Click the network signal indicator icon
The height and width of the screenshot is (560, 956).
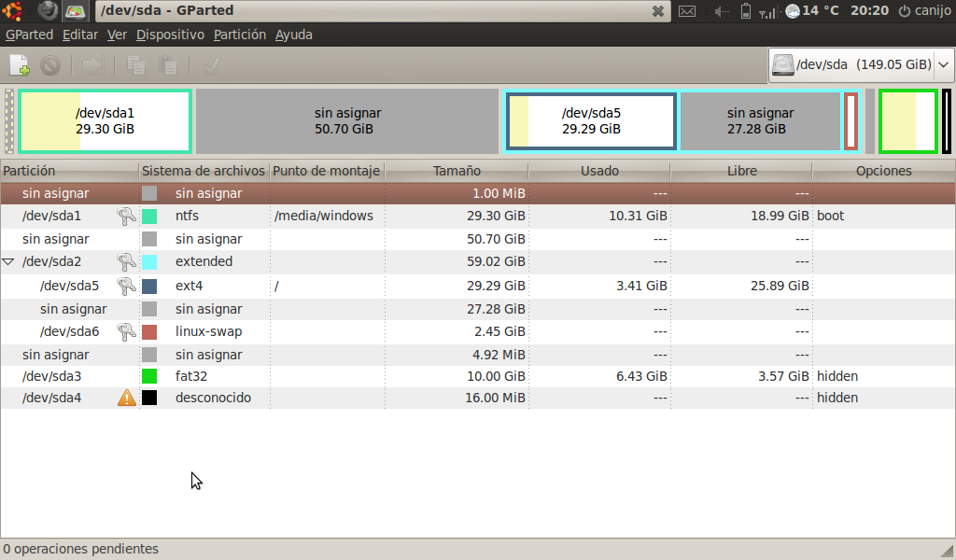(767, 11)
